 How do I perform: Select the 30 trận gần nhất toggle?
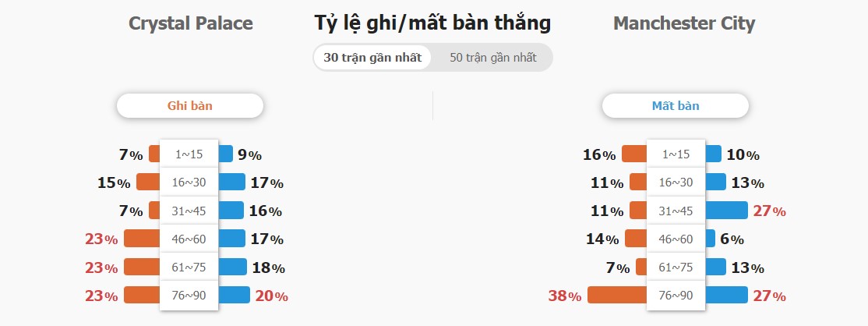[372, 58]
